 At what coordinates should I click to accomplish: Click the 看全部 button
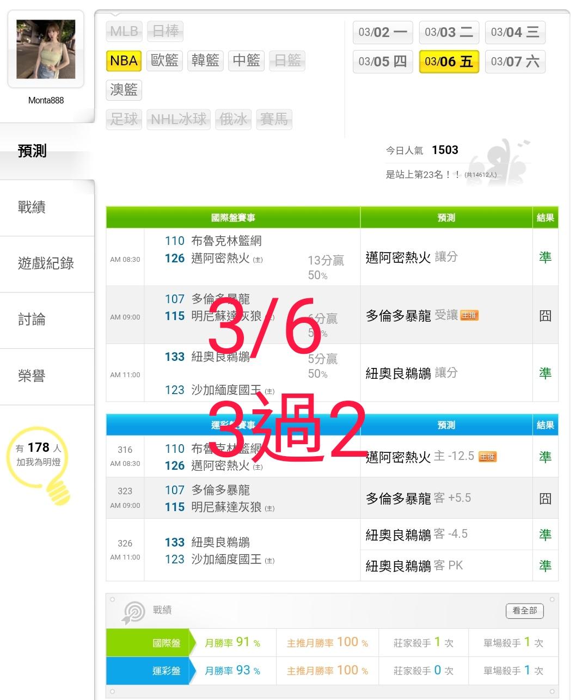(525, 611)
